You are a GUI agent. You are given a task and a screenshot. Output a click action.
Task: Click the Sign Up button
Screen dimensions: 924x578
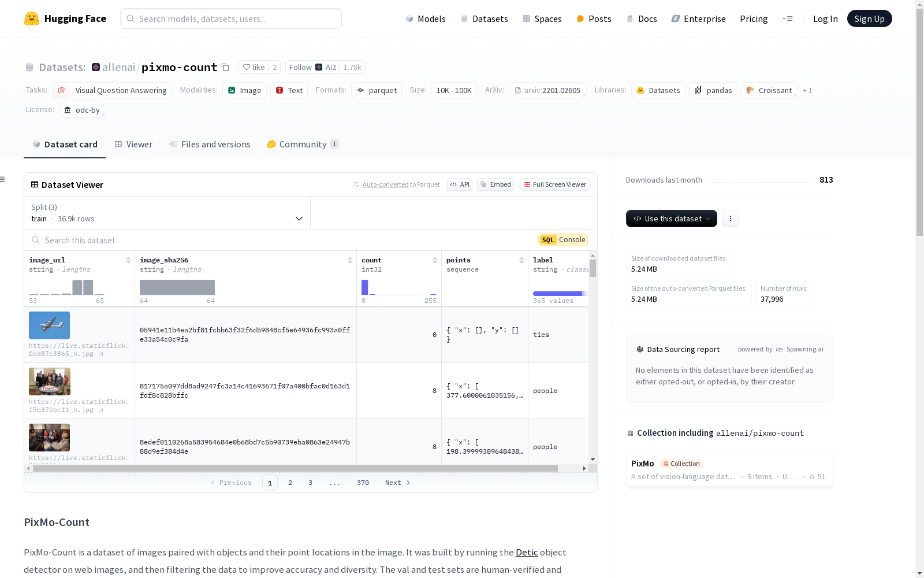pyautogui.click(x=870, y=18)
